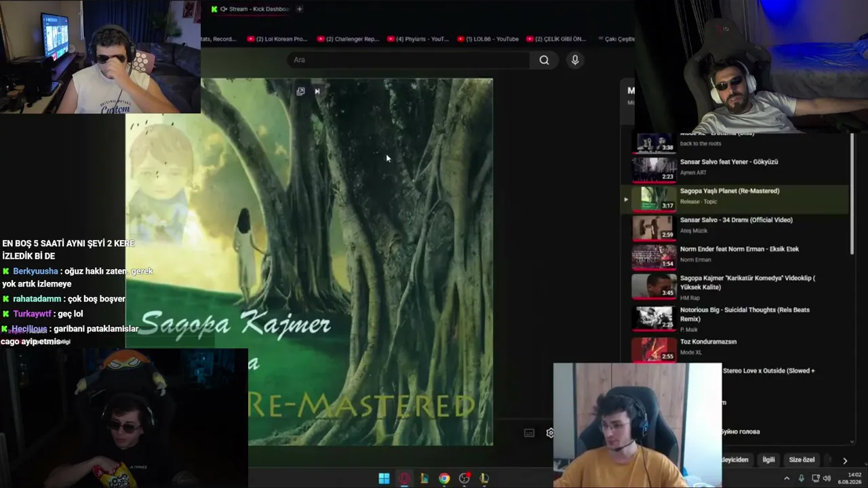868x488 pixels.
Task: Open the miniplayer icon atop the video
Action: pos(300,91)
